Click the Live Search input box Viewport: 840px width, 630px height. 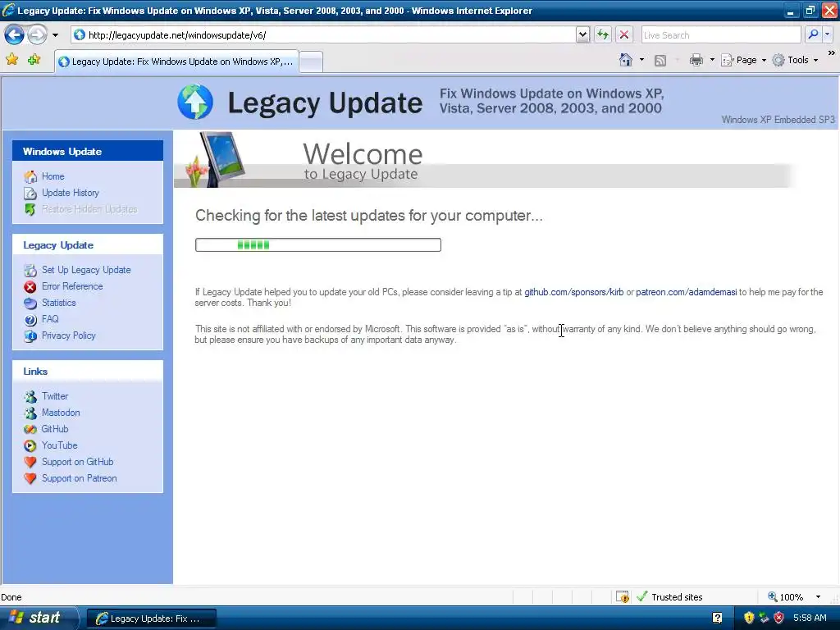click(x=720, y=34)
